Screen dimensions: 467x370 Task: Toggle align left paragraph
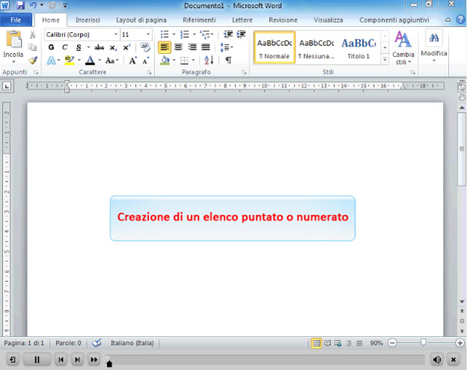point(164,47)
